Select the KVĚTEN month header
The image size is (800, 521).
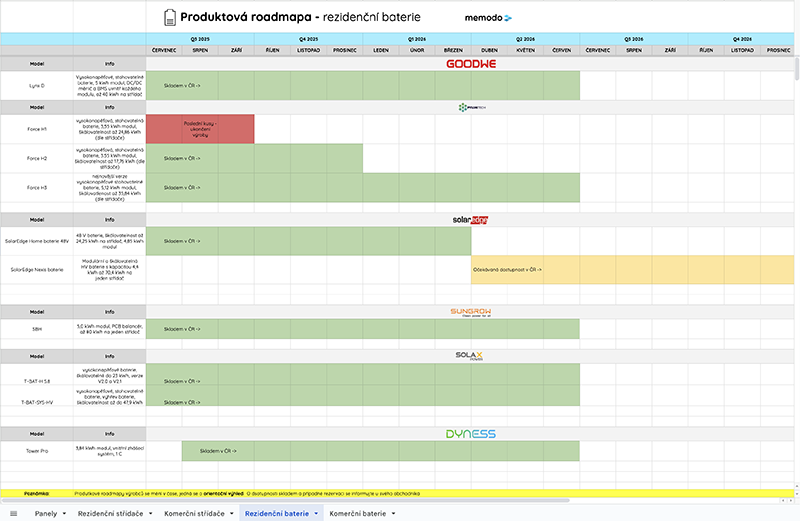(x=526, y=50)
